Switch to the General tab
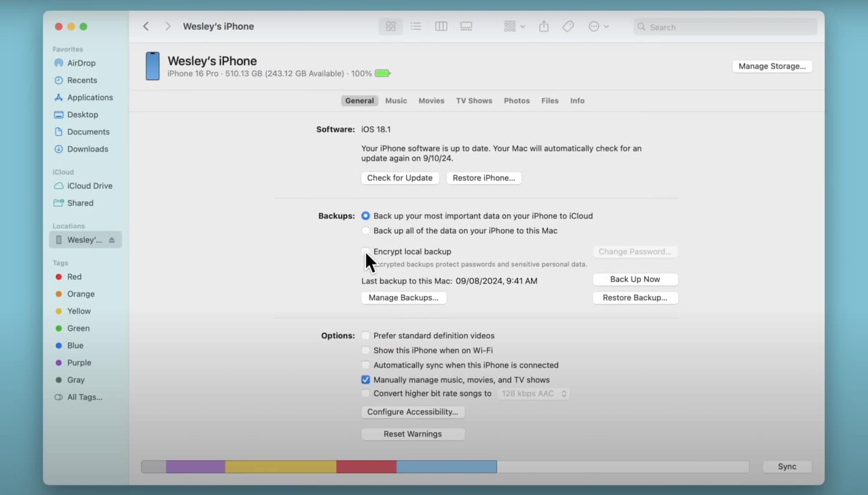The height and width of the screenshot is (495, 868). click(359, 101)
